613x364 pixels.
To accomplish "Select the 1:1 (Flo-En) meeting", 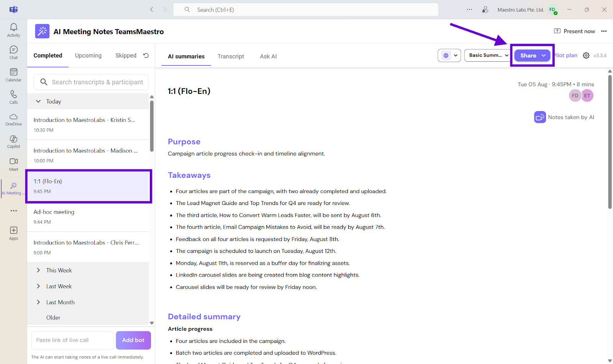I will 88,186.
